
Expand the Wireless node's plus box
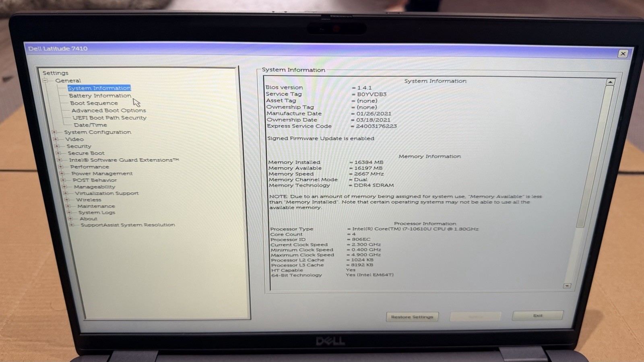[67, 200]
